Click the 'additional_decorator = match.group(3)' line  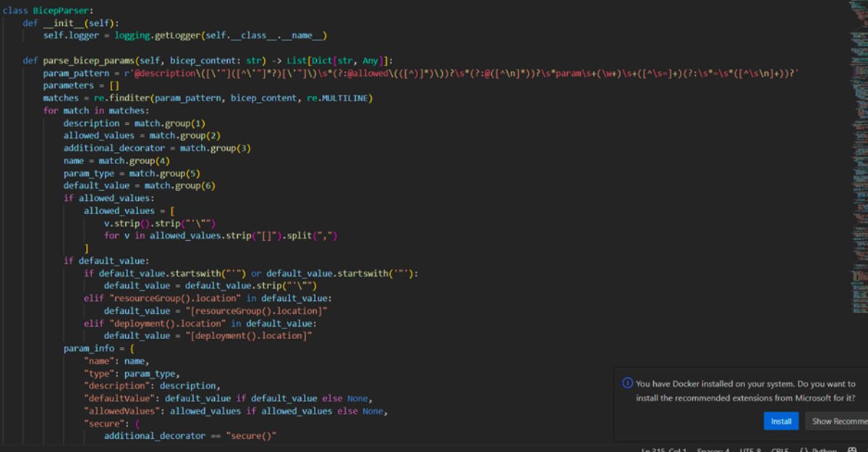coord(157,148)
